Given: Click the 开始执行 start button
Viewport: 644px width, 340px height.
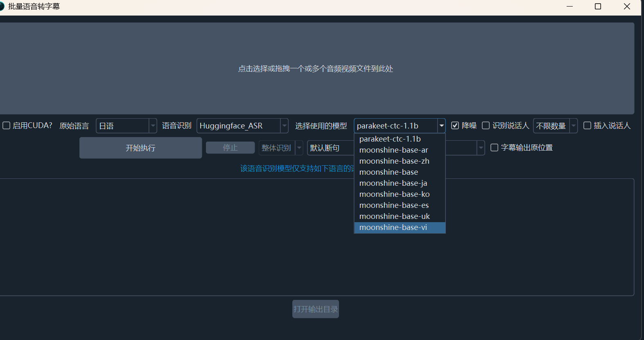Looking at the screenshot, I should click(140, 148).
